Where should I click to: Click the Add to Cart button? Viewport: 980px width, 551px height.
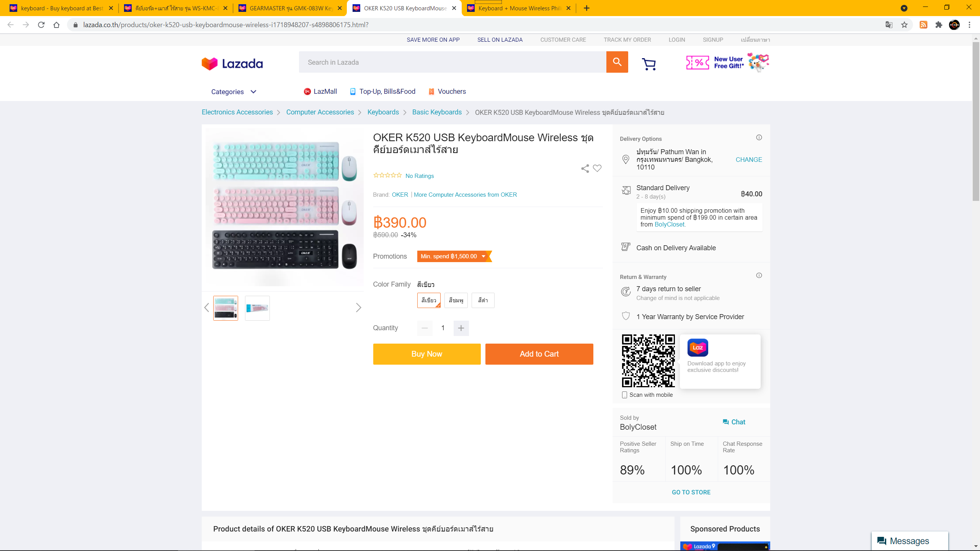539,354
